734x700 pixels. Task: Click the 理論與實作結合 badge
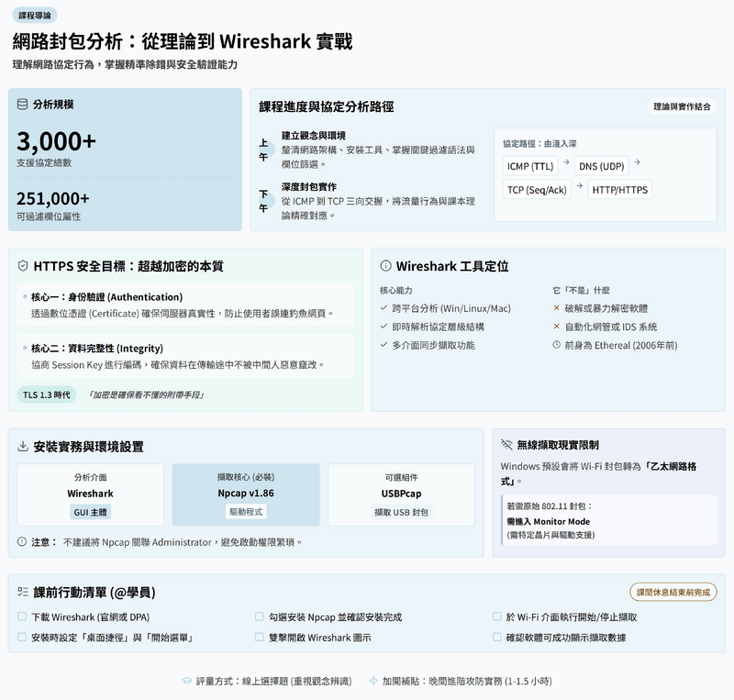coord(682,106)
